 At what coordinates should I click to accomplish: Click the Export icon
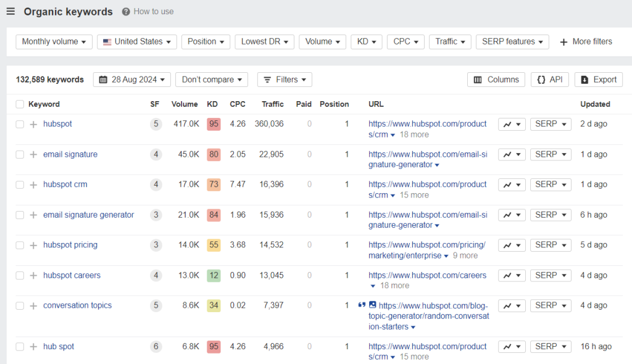(x=584, y=79)
